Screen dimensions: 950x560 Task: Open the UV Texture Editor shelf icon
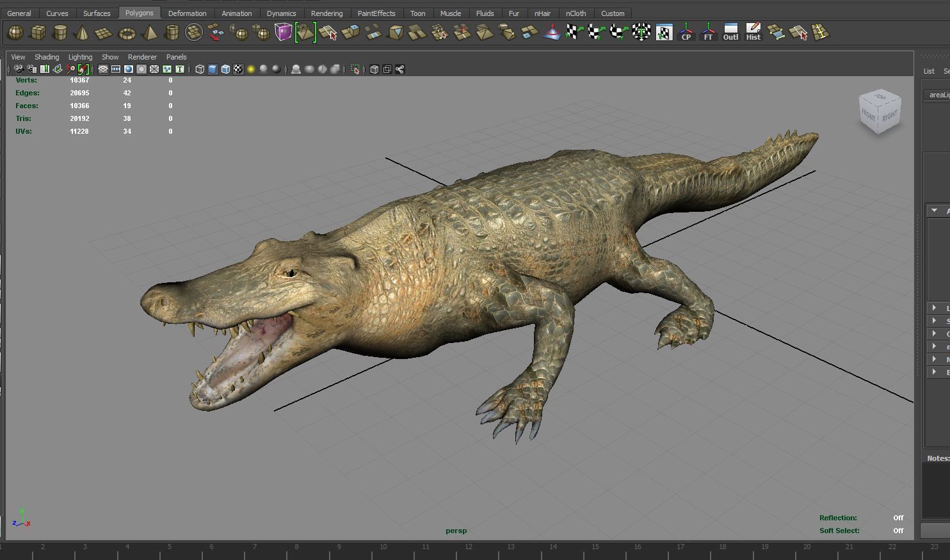point(664,32)
